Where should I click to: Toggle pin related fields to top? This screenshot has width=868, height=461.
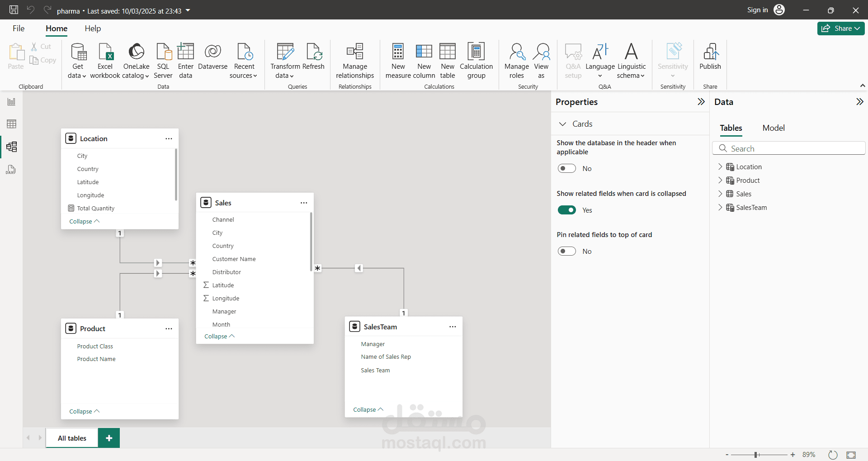coord(566,251)
